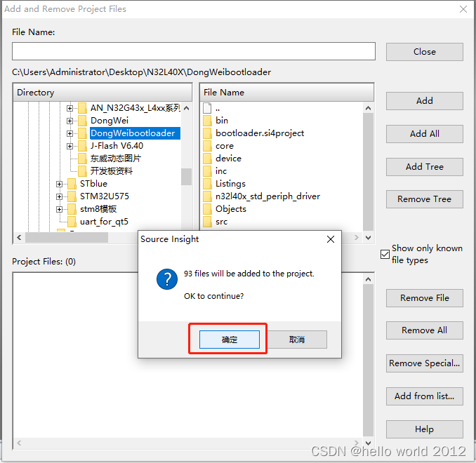Click the Remove Tree button
This screenshot has width=476, height=463.
(424, 199)
